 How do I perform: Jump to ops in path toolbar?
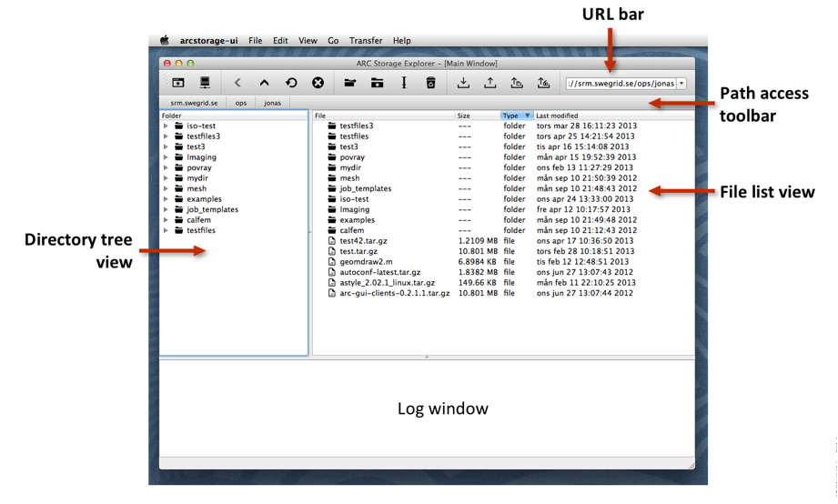point(241,103)
